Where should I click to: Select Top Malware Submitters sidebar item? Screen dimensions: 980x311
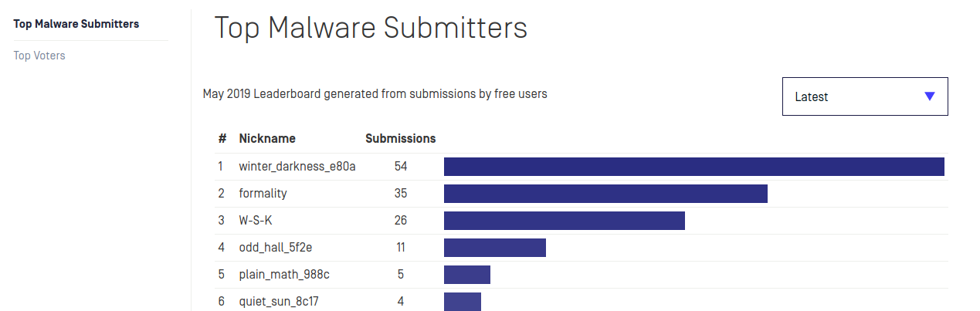point(76,24)
